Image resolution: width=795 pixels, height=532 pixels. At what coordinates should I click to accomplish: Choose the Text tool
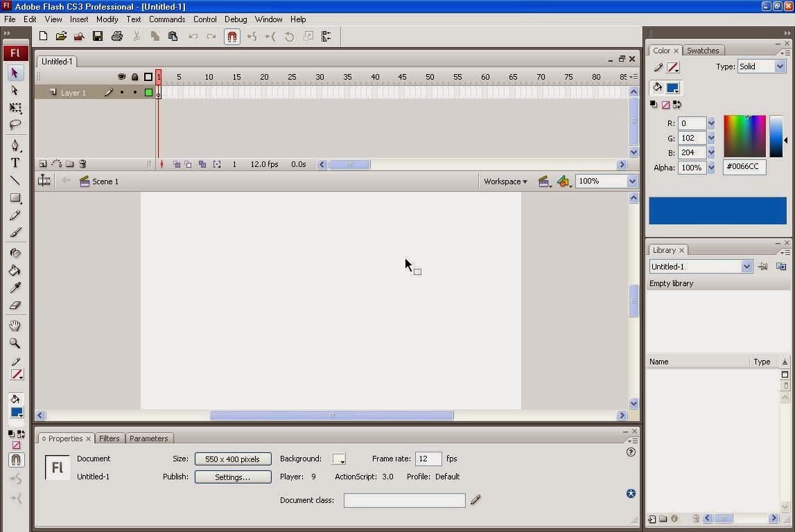[15, 163]
